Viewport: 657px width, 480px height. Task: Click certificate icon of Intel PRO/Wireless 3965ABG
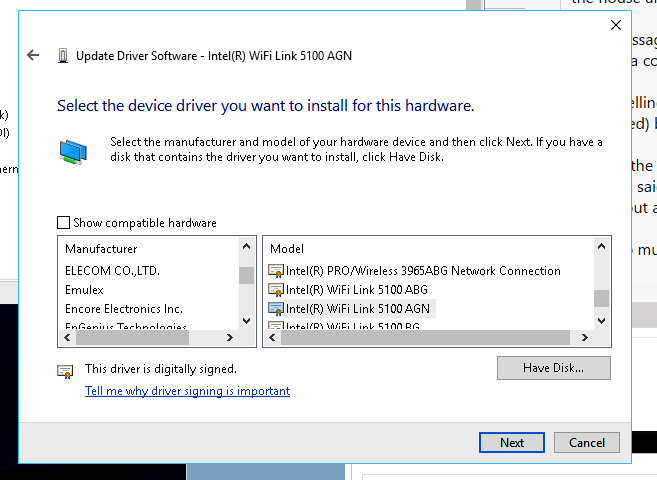click(276, 271)
